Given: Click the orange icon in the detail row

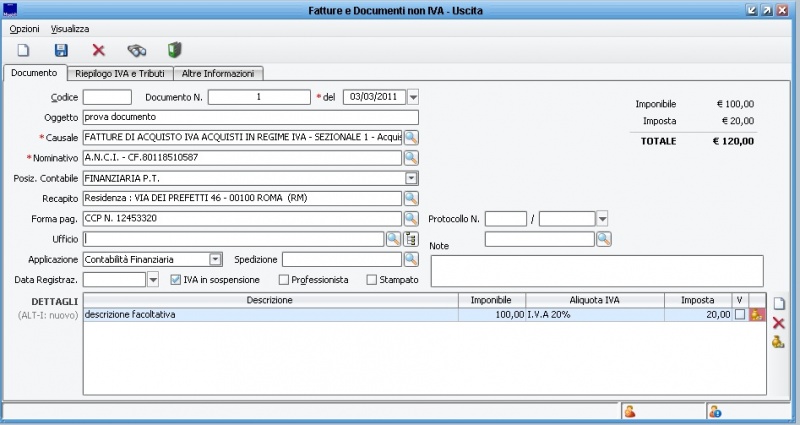Looking at the screenshot, I should pos(757,315).
